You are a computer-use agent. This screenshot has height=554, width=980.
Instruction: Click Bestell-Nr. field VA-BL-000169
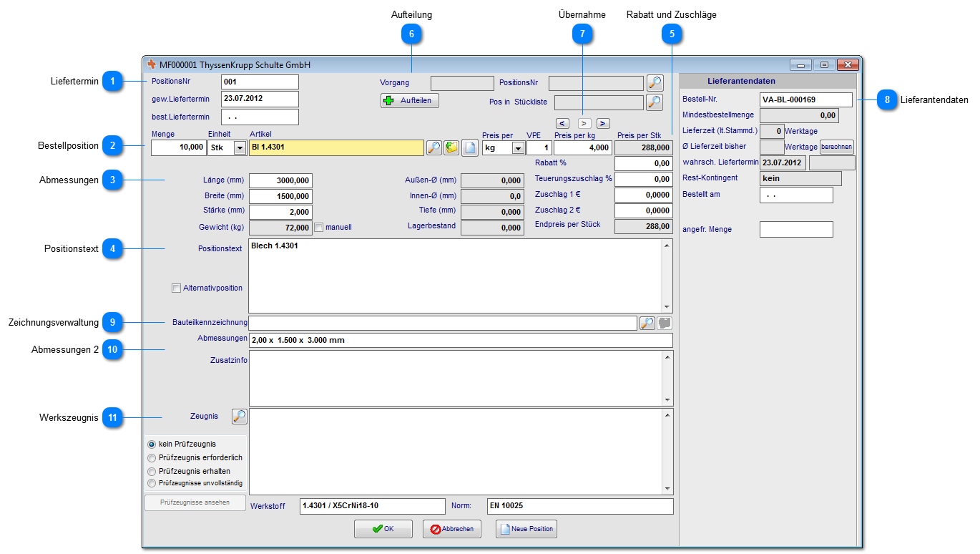pyautogui.click(x=806, y=100)
